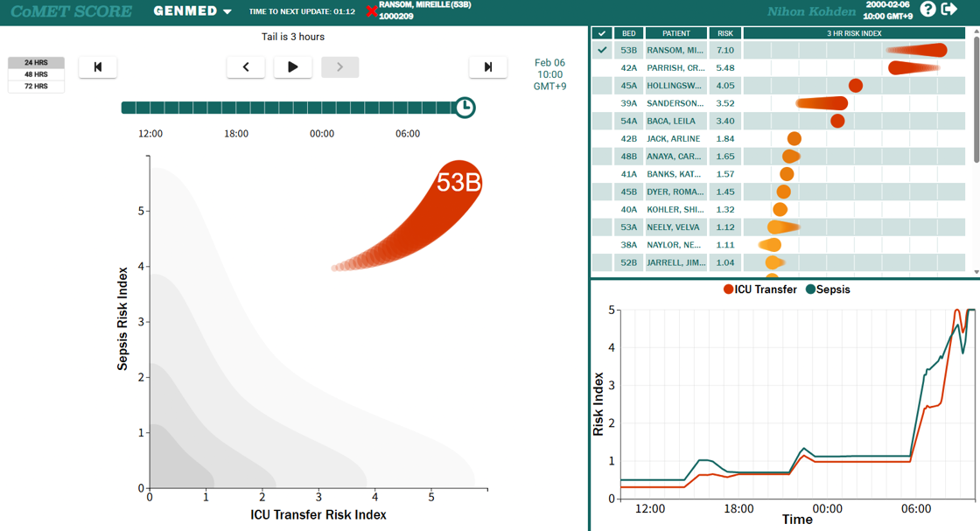Click the 41A BANKS risk dot
This screenshot has height=531, width=980.
pos(787,174)
